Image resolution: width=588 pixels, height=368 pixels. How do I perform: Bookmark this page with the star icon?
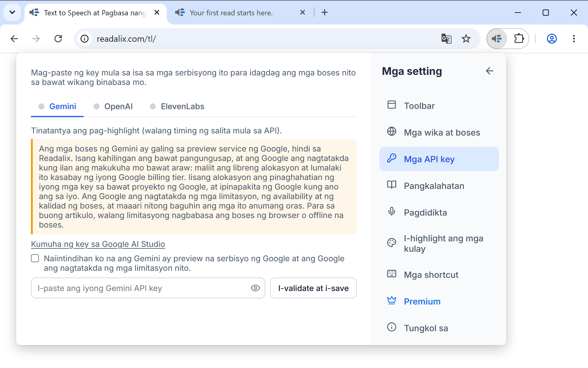point(466,39)
